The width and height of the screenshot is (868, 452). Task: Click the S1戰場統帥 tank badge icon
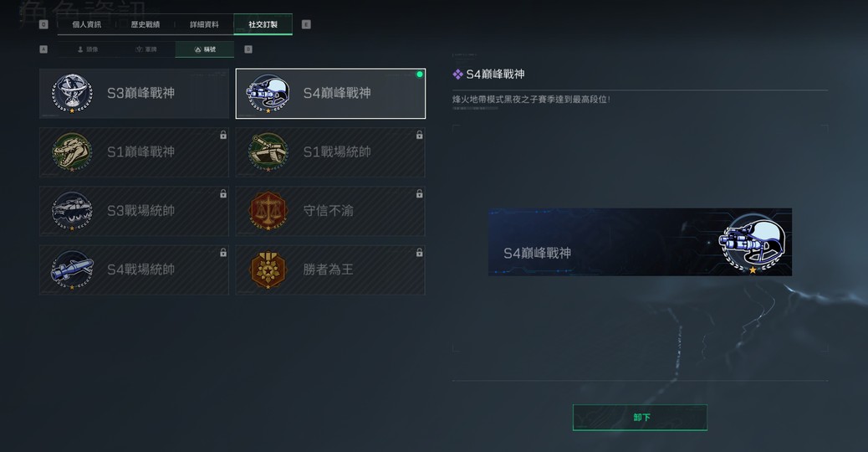(268, 152)
